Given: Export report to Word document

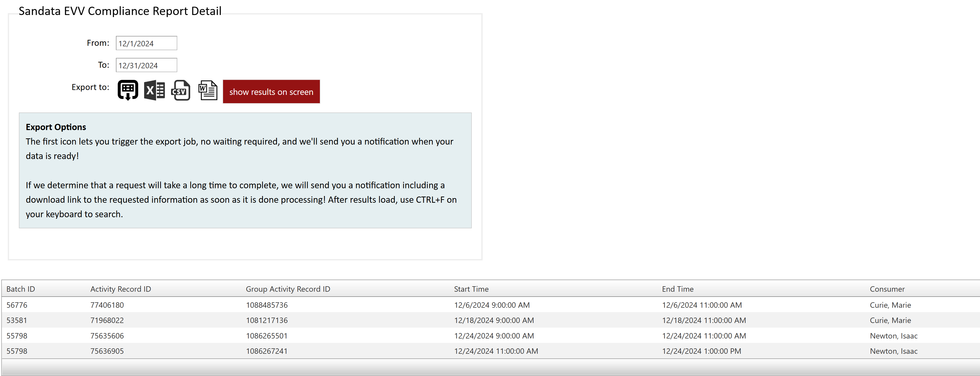Looking at the screenshot, I should click(208, 91).
